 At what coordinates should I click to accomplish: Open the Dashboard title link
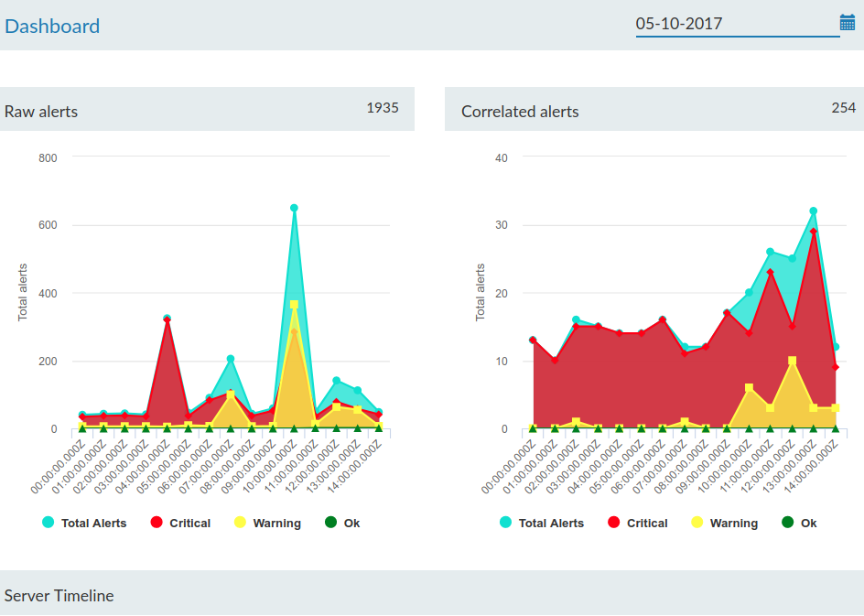[x=52, y=26]
